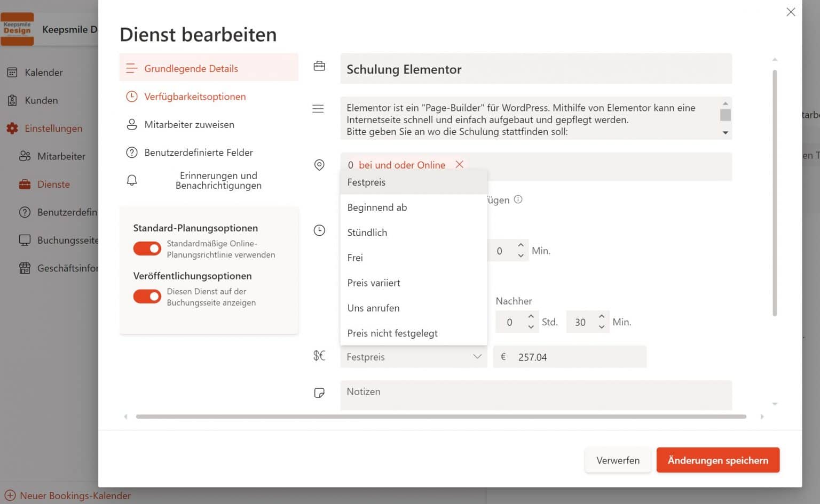Image resolution: width=820 pixels, height=504 pixels.
Task: Click the horizontal scrollbar right arrow
Action: pyautogui.click(x=762, y=417)
